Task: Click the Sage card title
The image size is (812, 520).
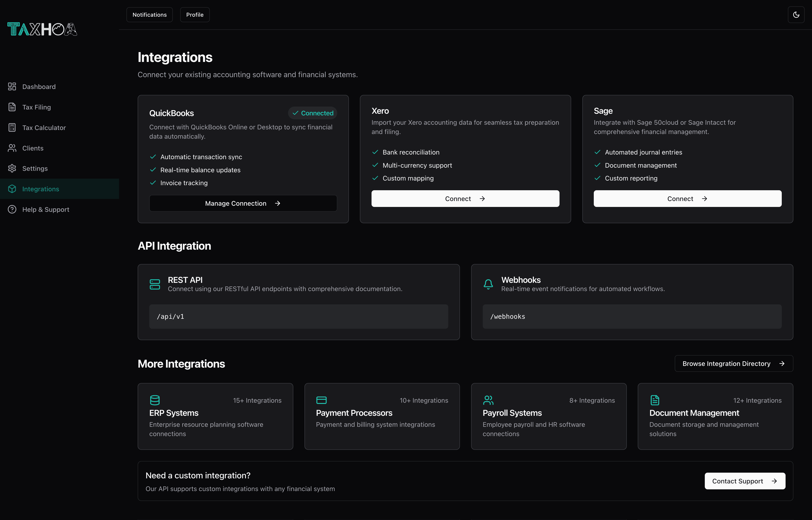Action: pos(603,111)
